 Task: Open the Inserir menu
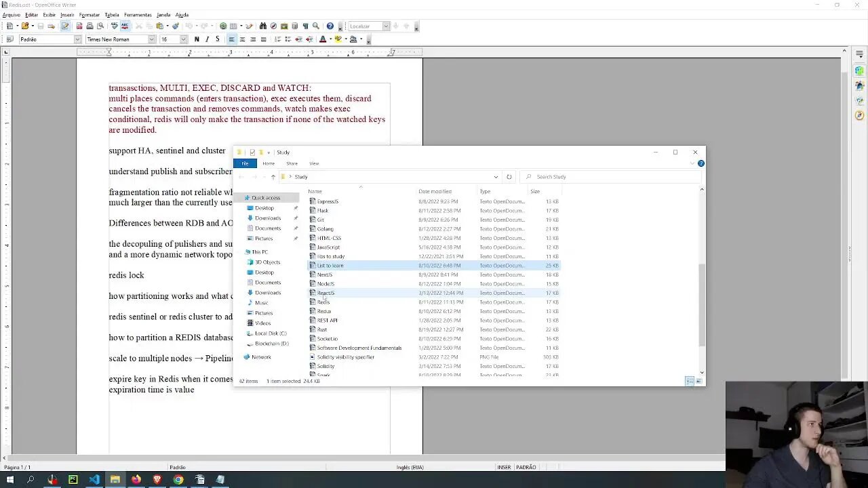tap(67, 15)
